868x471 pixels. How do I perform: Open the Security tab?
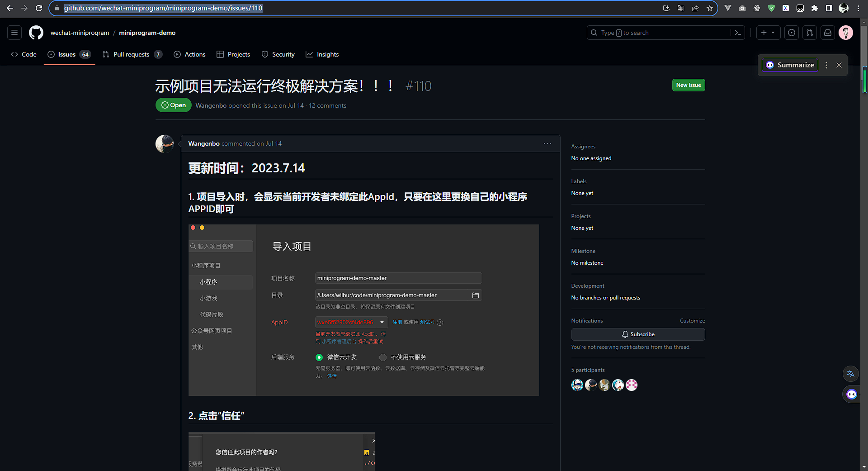pyautogui.click(x=278, y=54)
